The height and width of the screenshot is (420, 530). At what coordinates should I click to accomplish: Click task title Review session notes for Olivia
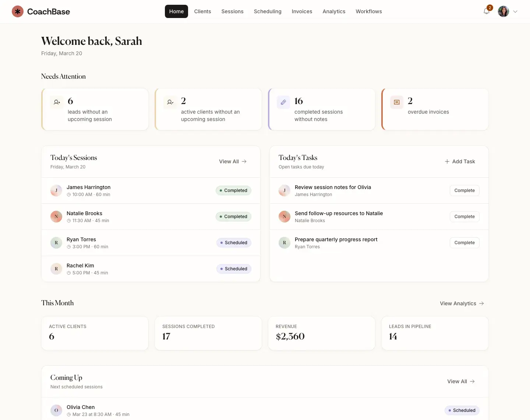pyautogui.click(x=333, y=187)
